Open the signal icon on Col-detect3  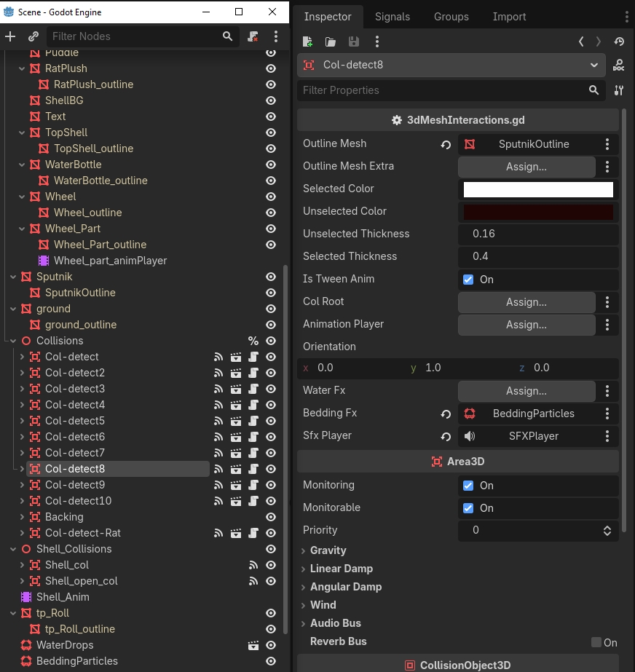pyautogui.click(x=218, y=389)
